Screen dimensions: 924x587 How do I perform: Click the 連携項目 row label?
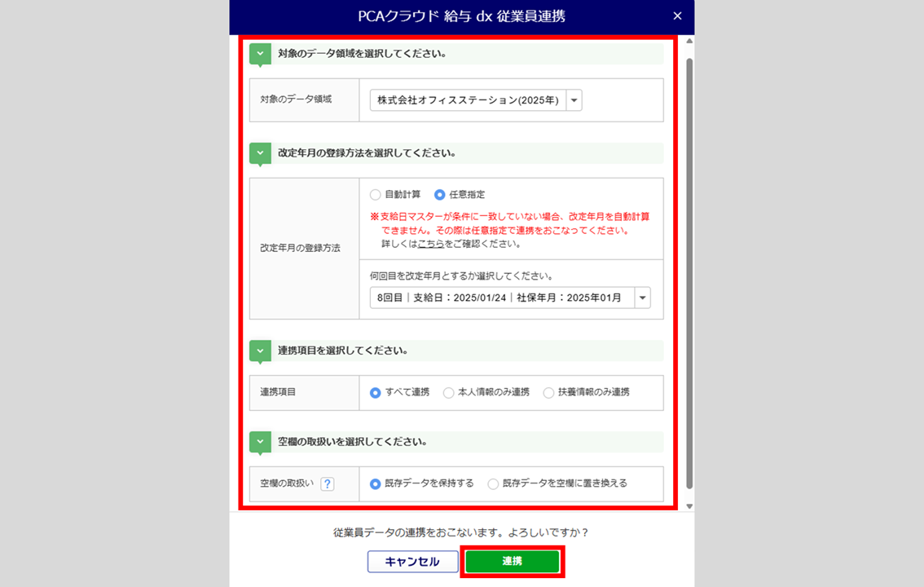[x=278, y=392]
